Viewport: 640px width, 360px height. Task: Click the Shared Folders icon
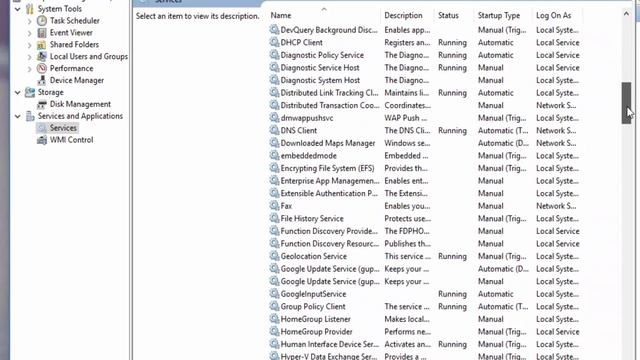click(x=42, y=44)
